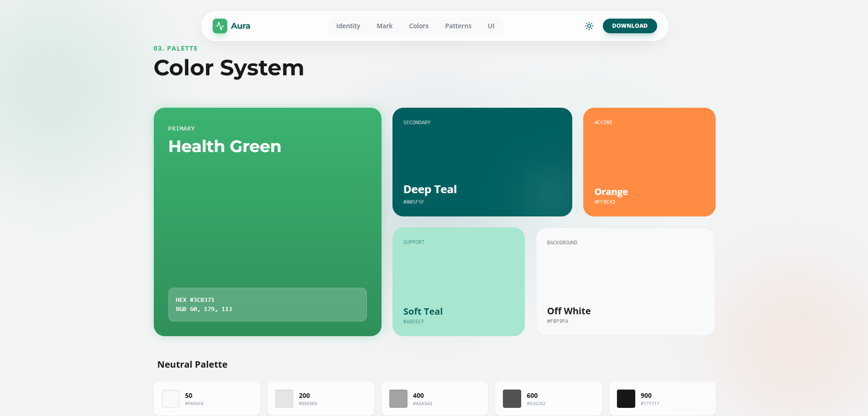Click the neutral 900 swatch square
The height and width of the screenshot is (416, 868).
click(x=626, y=399)
